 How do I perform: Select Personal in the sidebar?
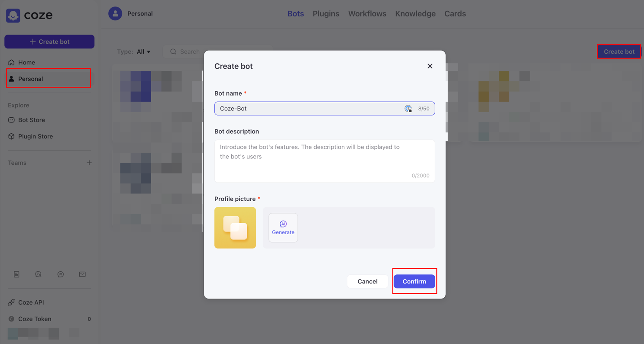49,79
